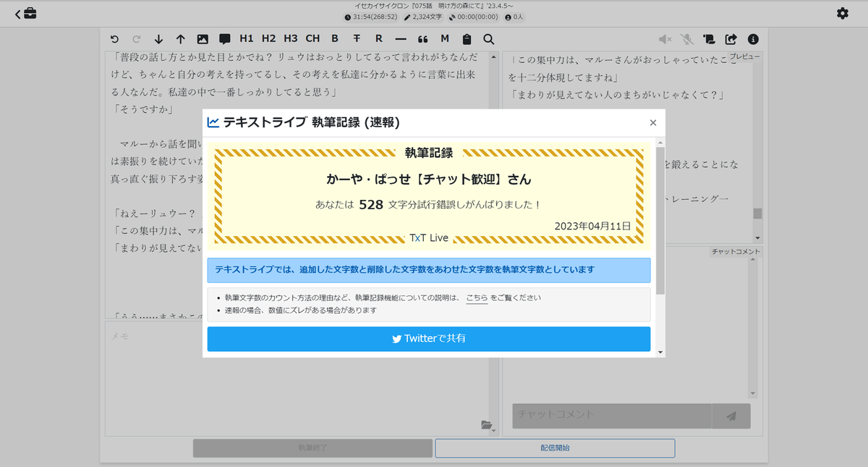Viewport: 868px width, 467px height.
Task: Go back using the chevron arrow
Action: [18, 13]
